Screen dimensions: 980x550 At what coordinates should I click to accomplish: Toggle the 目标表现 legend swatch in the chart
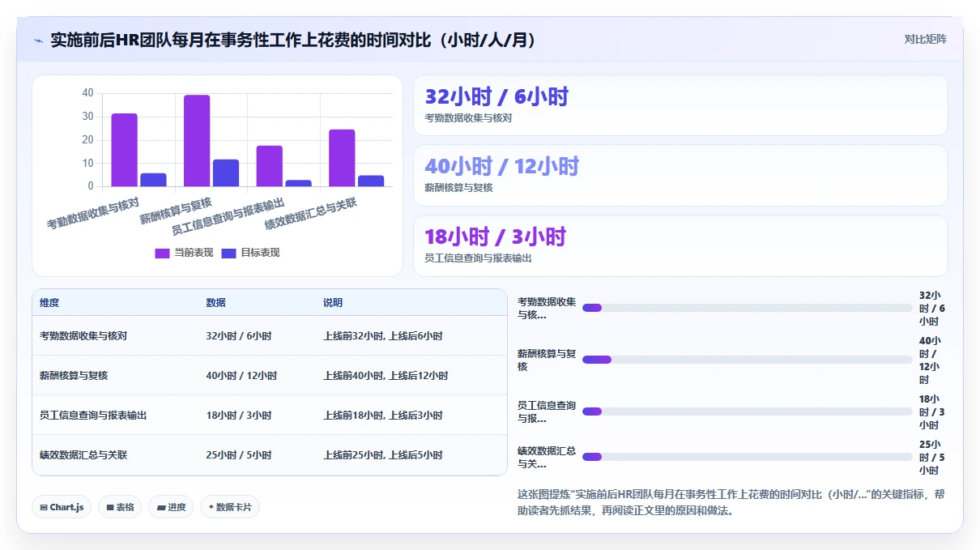(228, 253)
